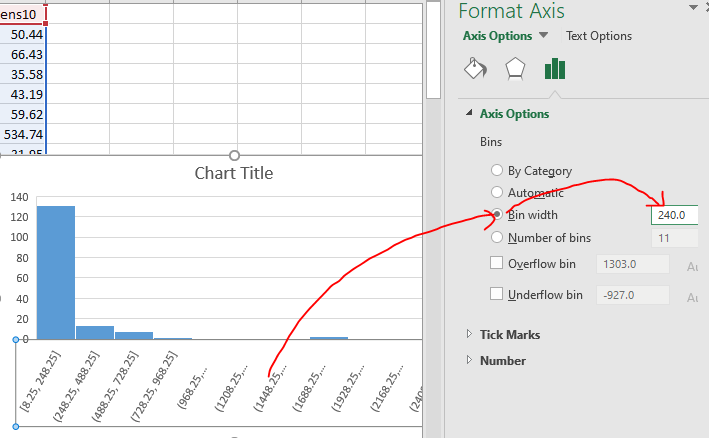This screenshot has height=438, width=709.
Task: Open the Fill & Line icon tab
Action: tap(475, 68)
